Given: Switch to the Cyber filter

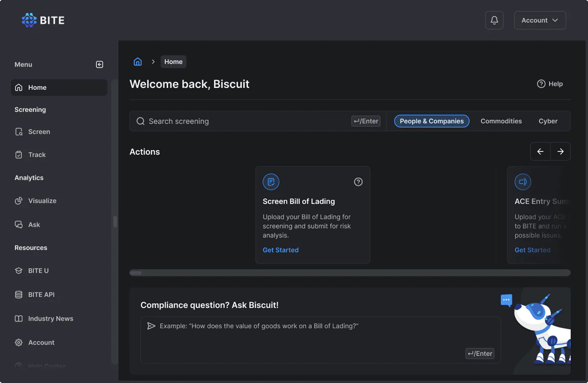Looking at the screenshot, I should pyautogui.click(x=548, y=121).
